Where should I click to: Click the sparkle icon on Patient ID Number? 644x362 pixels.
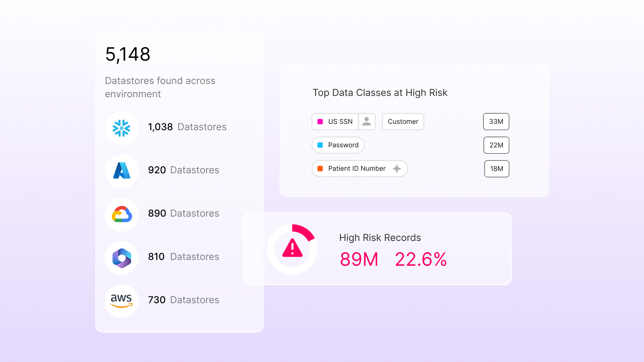click(x=397, y=168)
